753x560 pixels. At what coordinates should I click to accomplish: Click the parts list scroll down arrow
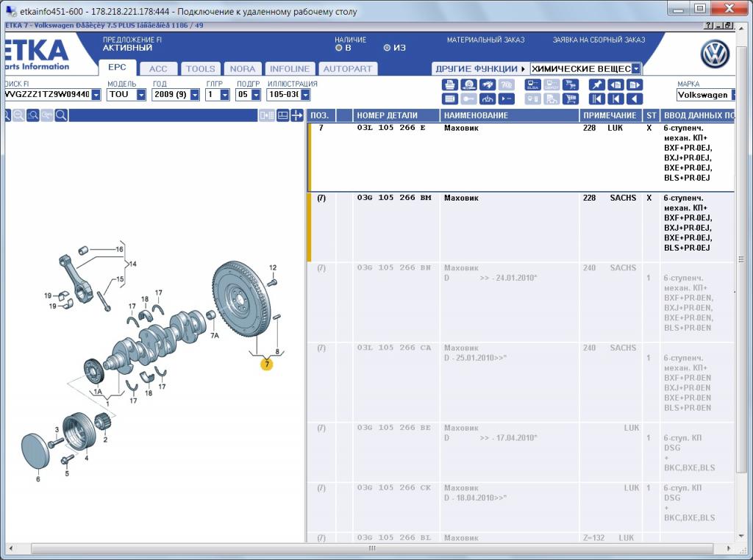click(x=741, y=536)
